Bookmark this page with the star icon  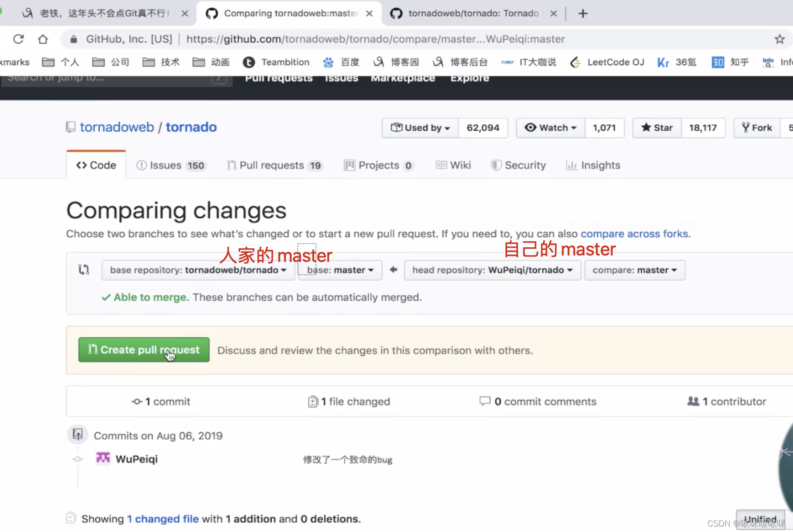[x=780, y=39]
